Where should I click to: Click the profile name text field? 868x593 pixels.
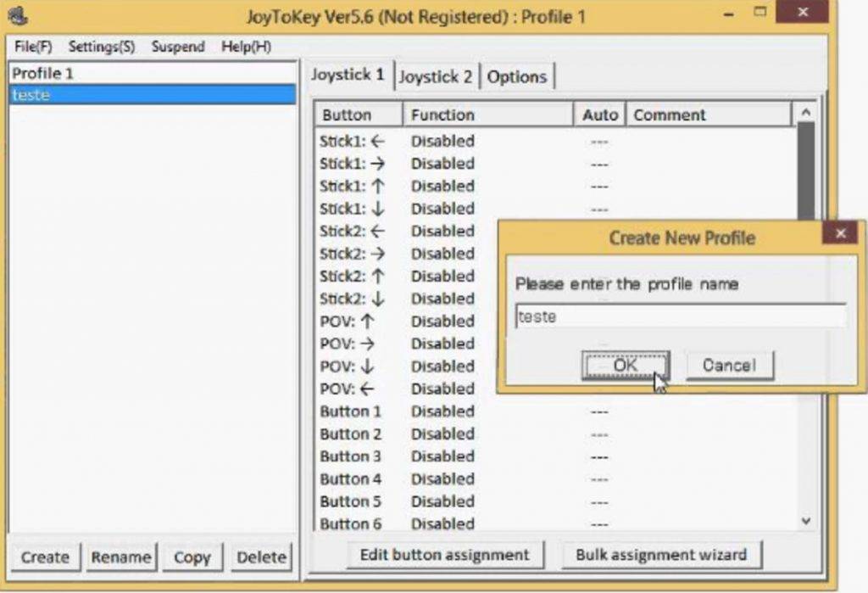click(680, 316)
